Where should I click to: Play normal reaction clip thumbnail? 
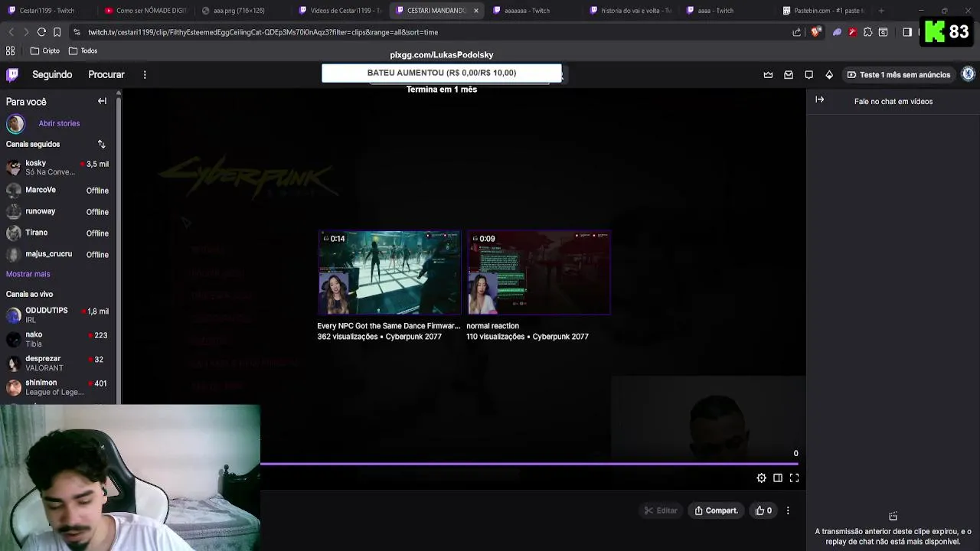[x=538, y=272]
